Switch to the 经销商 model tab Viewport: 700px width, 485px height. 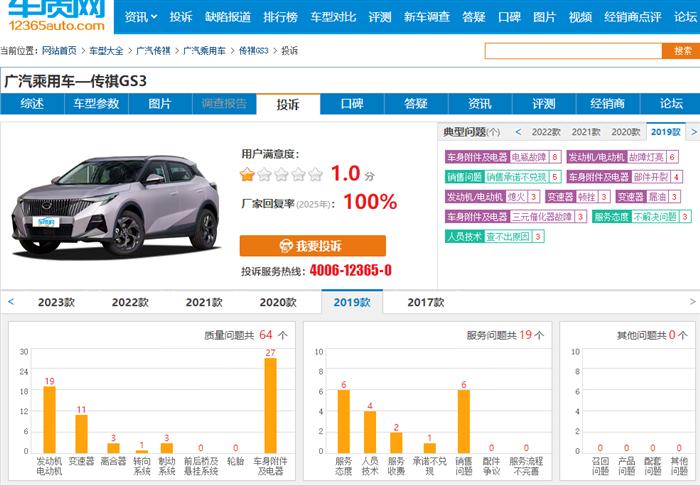click(x=607, y=104)
